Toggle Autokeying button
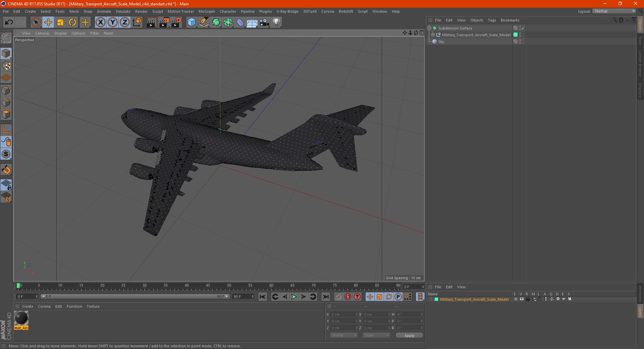Viewport: 644px width, 349px height. [x=348, y=297]
